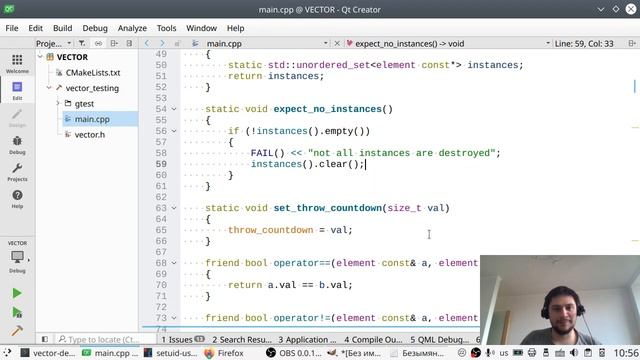
Task: Open the Projects mode wrench icon
Action: coord(17,172)
